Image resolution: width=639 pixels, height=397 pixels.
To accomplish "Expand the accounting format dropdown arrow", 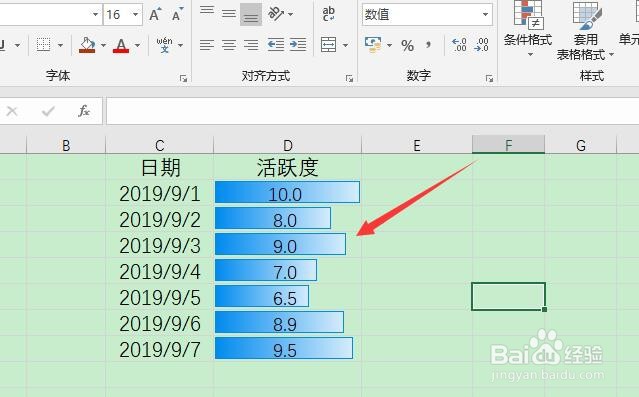I will [389, 45].
